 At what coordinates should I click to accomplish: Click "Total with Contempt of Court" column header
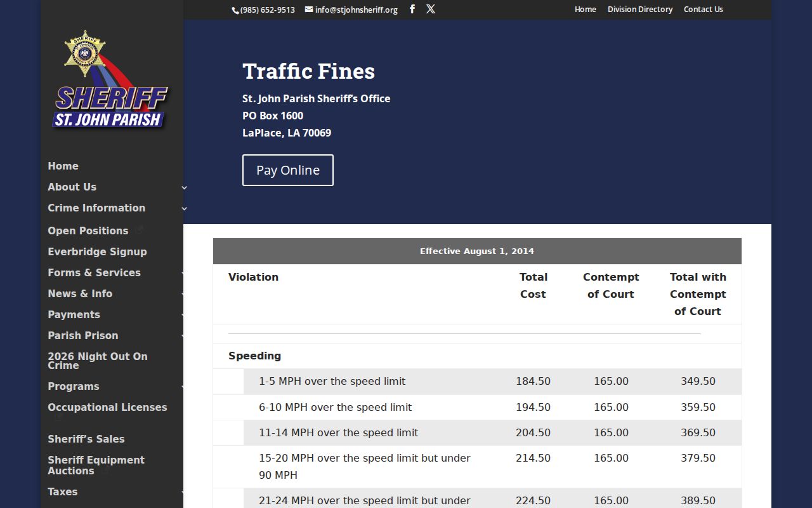click(698, 294)
